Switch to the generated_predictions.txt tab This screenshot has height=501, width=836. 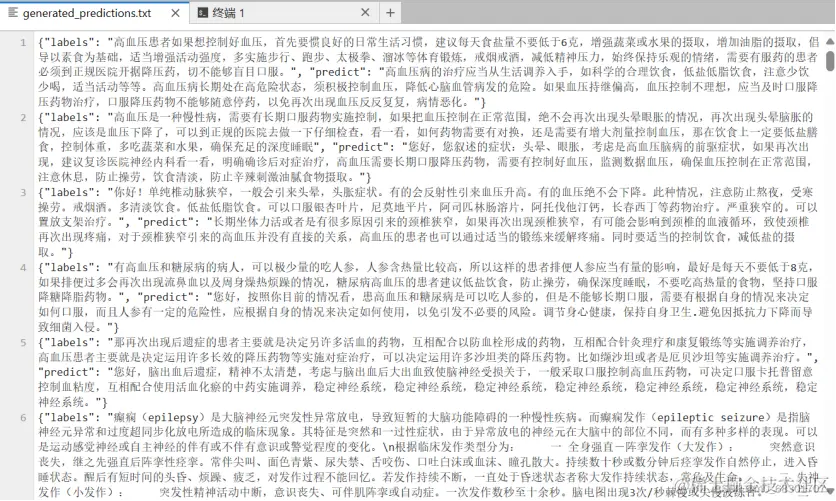[94, 13]
